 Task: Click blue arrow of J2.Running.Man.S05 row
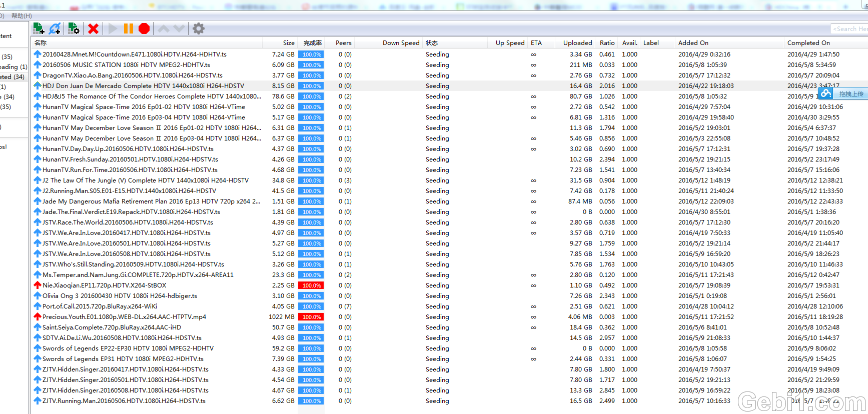pos(38,190)
